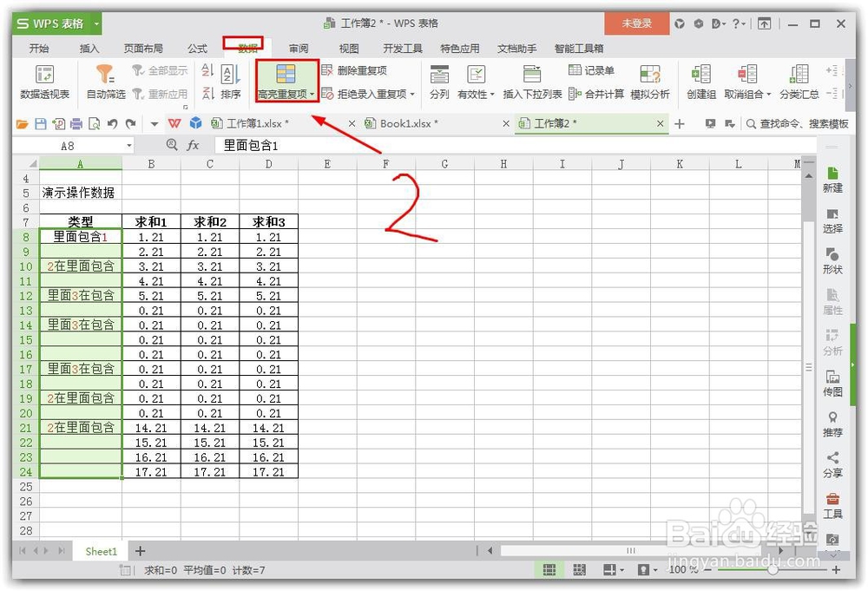
Task: Click Create Group (创建组)
Action: [x=700, y=82]
